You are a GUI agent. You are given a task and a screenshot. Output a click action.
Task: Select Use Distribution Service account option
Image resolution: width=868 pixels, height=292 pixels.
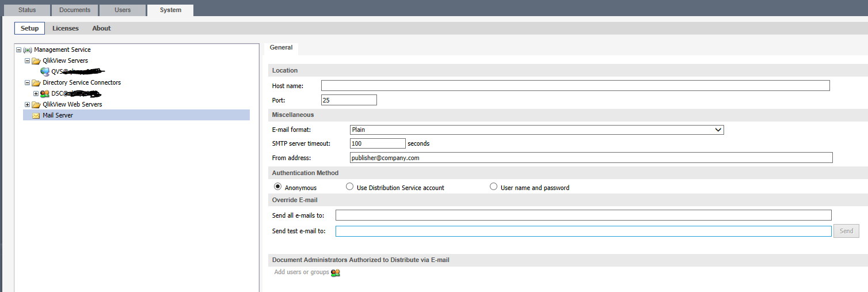coord(349,187)
